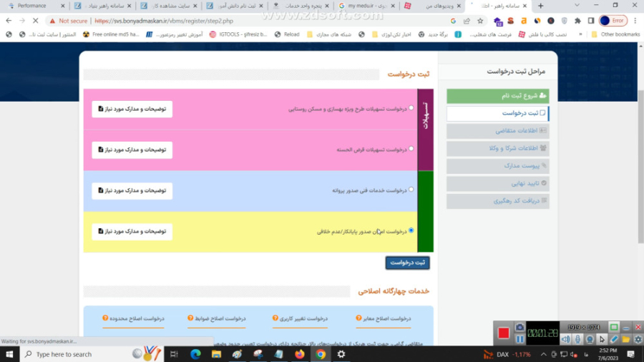Toggle microphone in the recorder toolbar
Viewport: 644px width, 362px height.
click(577, 339)
